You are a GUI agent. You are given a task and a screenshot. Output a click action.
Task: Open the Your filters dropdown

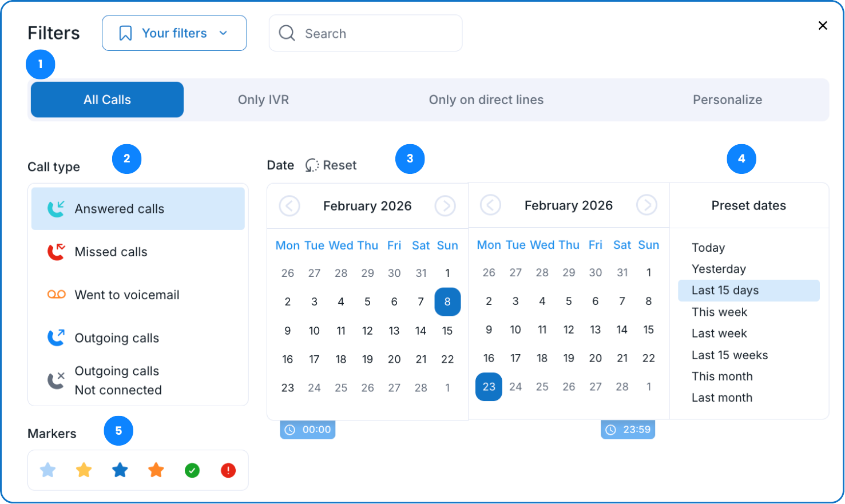pos(174,33)
